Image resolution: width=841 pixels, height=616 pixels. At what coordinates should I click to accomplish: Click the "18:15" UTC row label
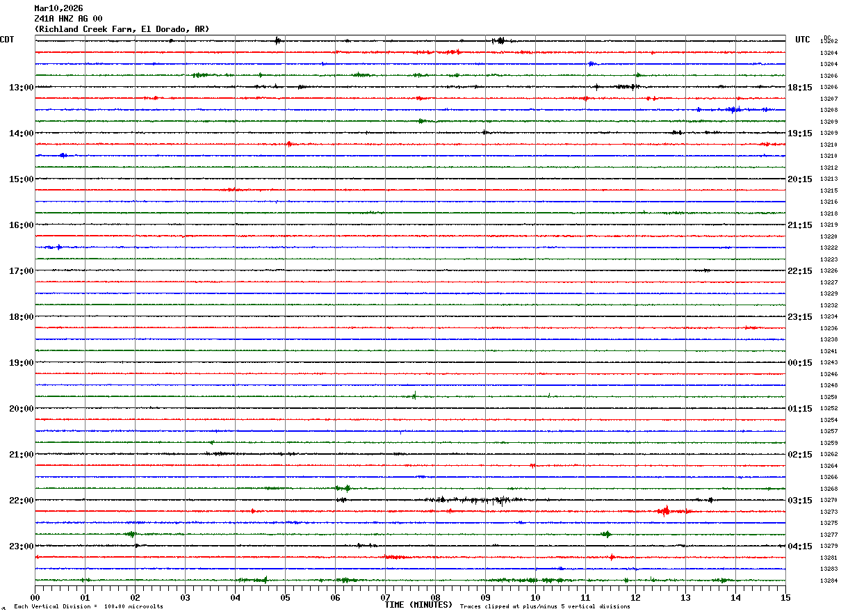(x=800, y=88)
